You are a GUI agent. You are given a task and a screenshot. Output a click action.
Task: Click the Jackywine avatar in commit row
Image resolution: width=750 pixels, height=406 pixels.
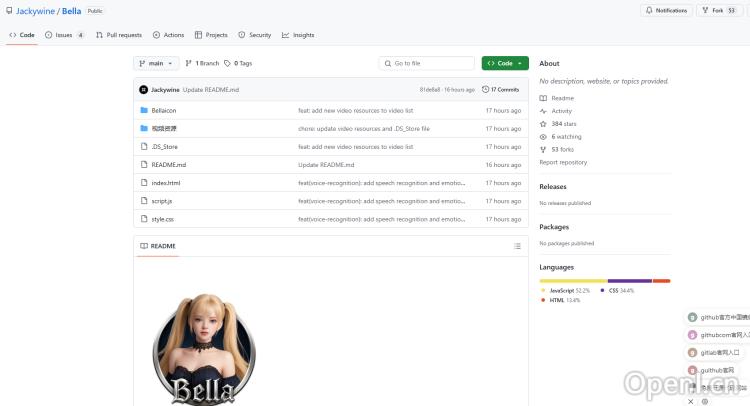pos(144,90)
